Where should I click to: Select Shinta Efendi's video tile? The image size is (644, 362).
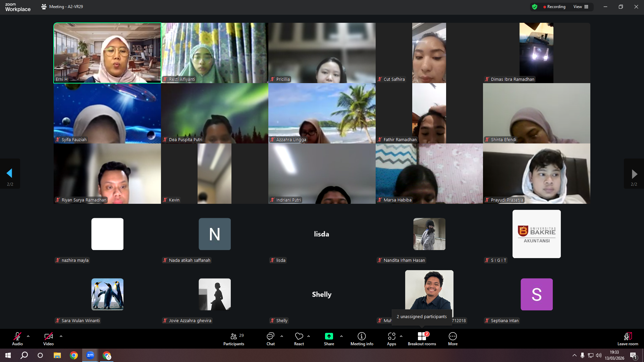coord(537,113)
